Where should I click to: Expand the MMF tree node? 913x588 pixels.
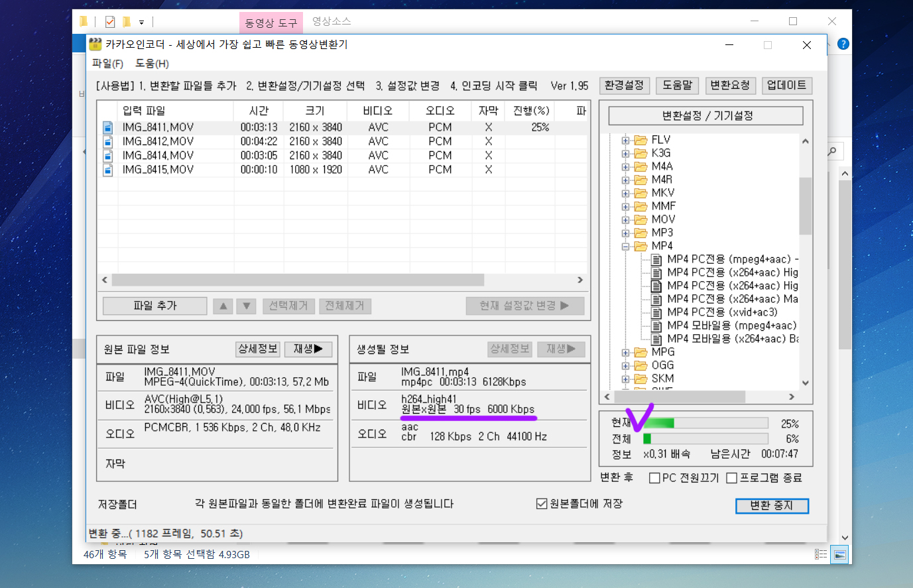[x=625, y=207]
